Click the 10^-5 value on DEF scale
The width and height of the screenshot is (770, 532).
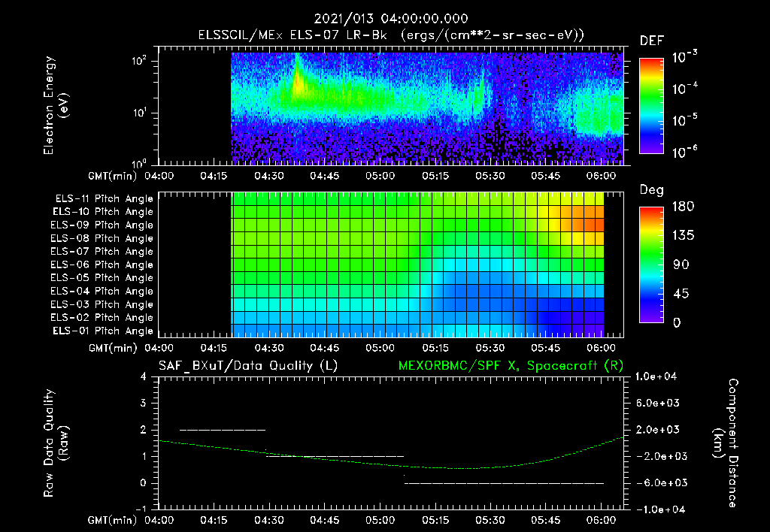(684, 119)
